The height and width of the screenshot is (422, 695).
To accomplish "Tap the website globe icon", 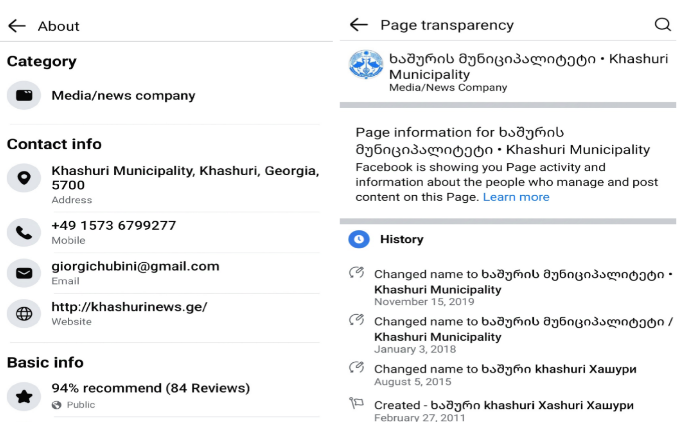I will coord(24,313).
